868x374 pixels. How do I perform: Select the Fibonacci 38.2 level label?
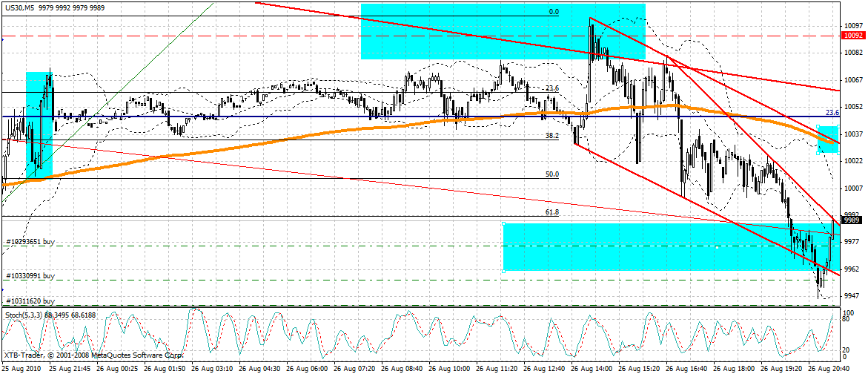coord(552,136)
